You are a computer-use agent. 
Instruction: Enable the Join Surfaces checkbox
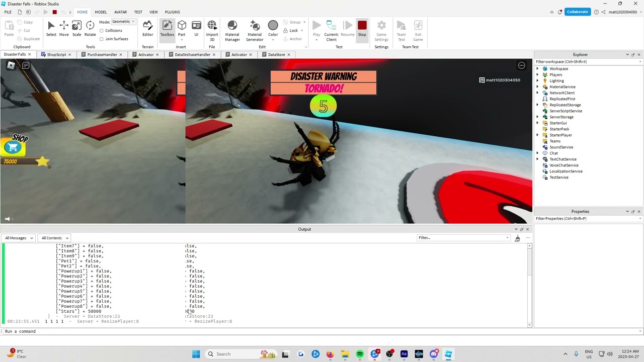point(102,39)
